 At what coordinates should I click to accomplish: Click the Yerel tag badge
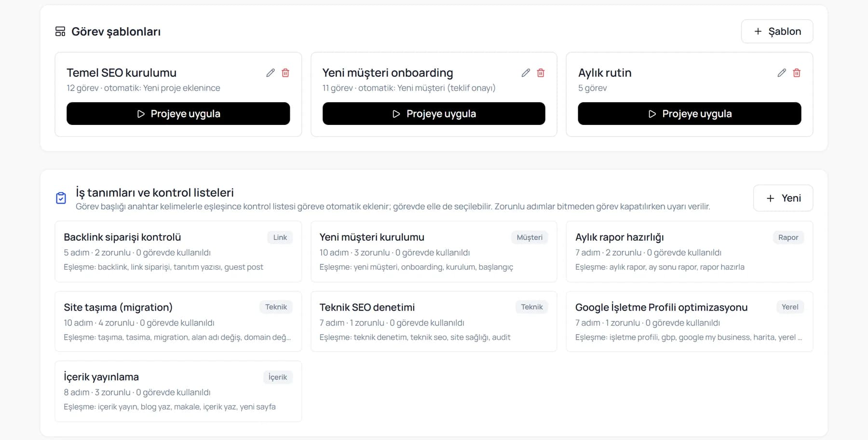click(790, 307)
